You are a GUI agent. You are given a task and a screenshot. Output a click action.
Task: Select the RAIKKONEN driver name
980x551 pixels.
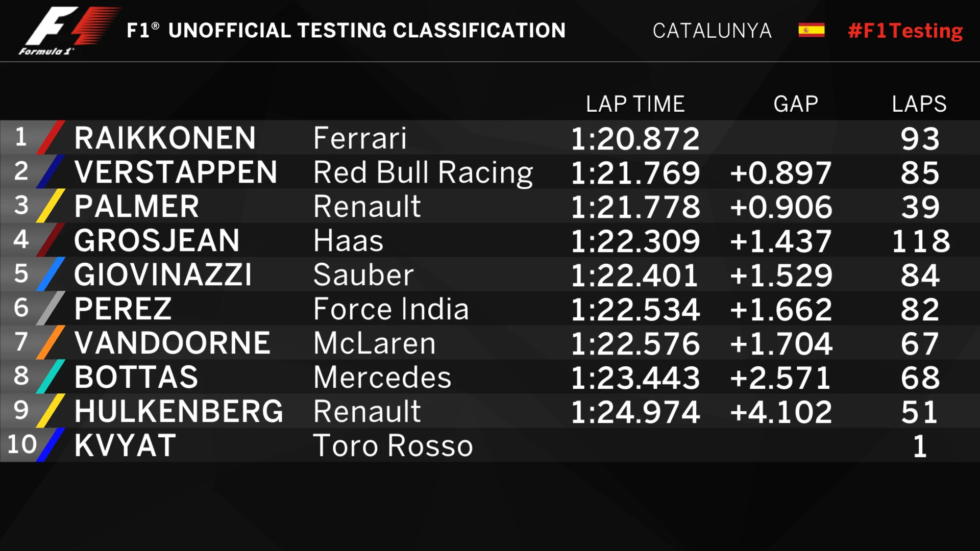tap(165, 138)
